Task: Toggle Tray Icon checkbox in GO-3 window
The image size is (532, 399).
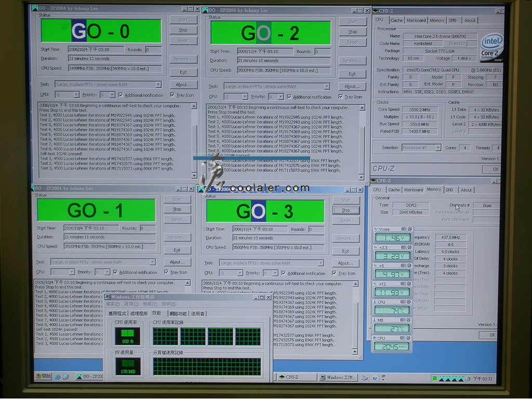Action: 334,273
